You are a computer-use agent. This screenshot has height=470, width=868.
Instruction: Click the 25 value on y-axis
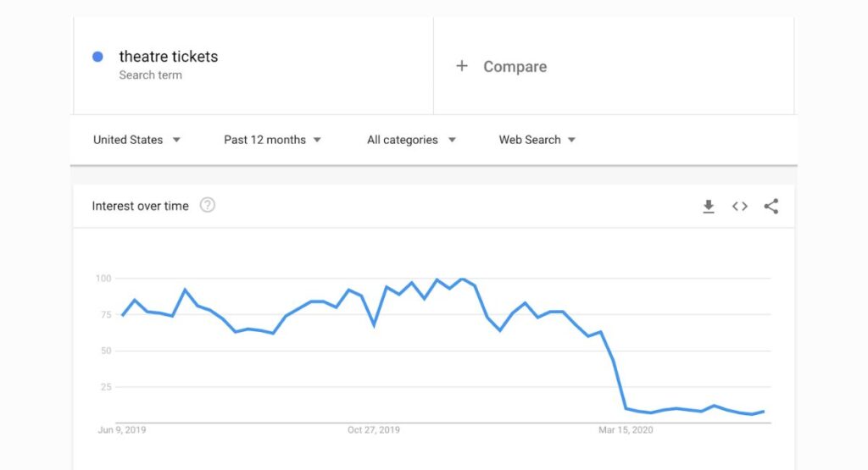click(x=106, y=387)
